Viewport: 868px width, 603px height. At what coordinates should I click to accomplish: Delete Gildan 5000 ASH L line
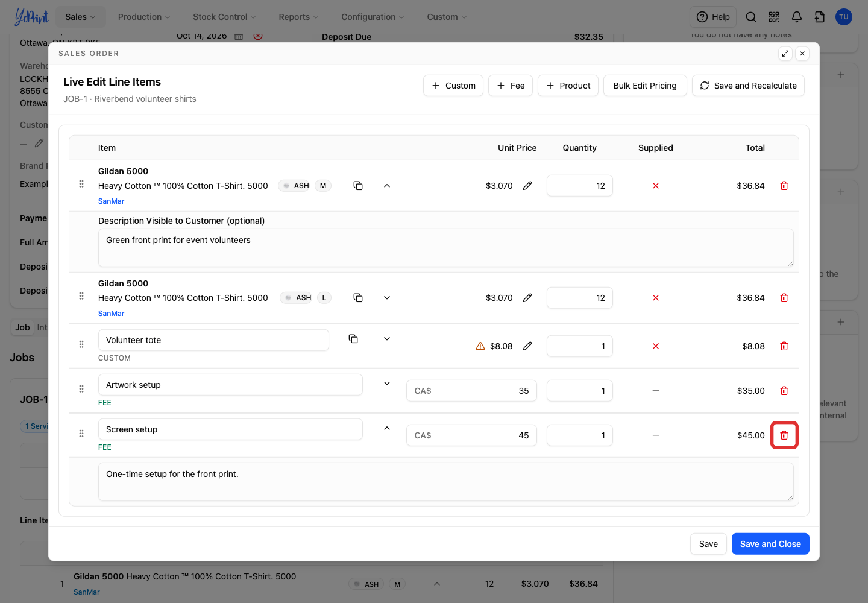[x=784, y=298]
